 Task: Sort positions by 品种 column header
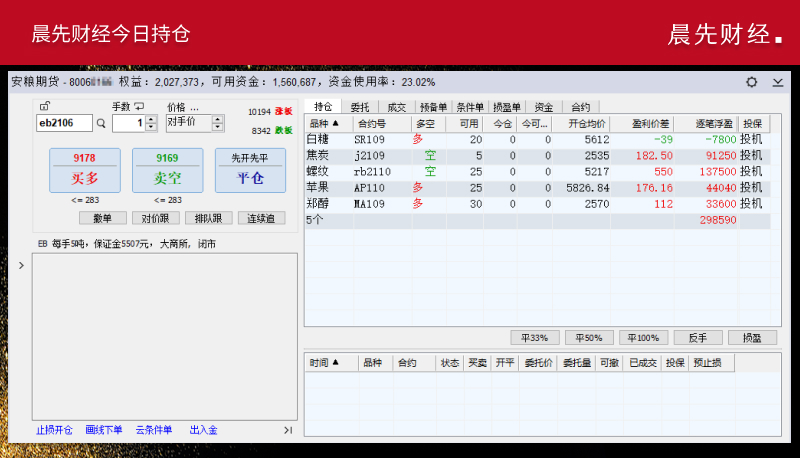(x=325, y=123)
